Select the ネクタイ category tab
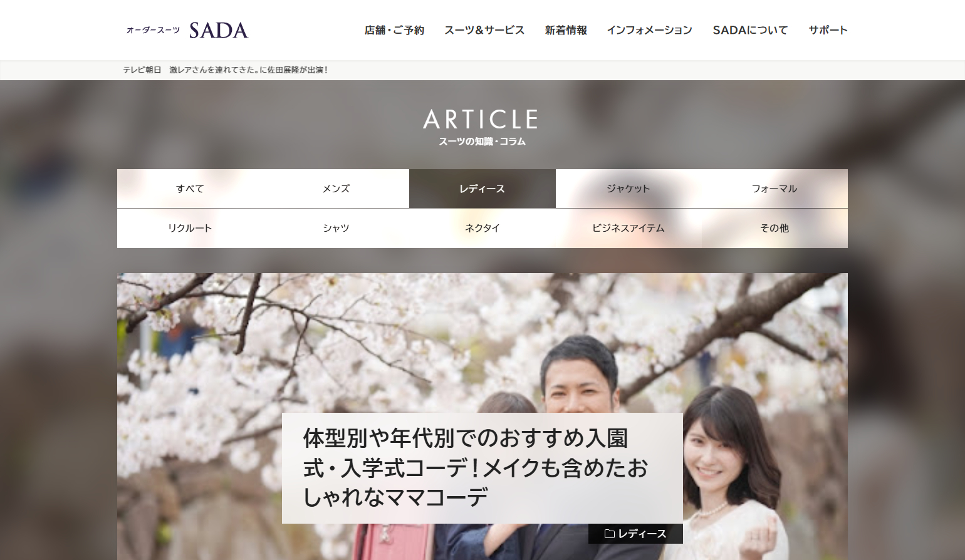The image size is (965, 560). click(482, 228)
